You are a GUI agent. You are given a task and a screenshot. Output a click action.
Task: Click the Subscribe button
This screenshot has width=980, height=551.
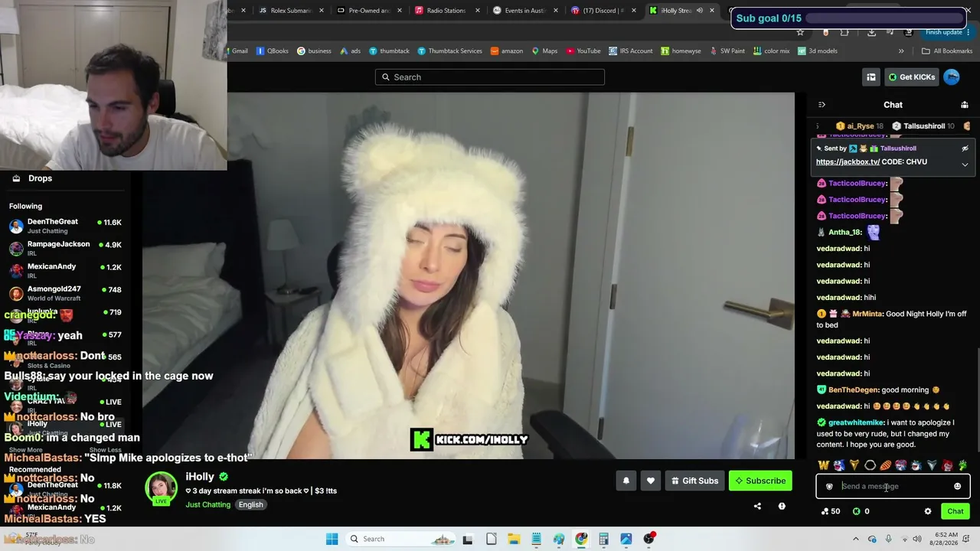pyautogui.click(x=760, y=481)
